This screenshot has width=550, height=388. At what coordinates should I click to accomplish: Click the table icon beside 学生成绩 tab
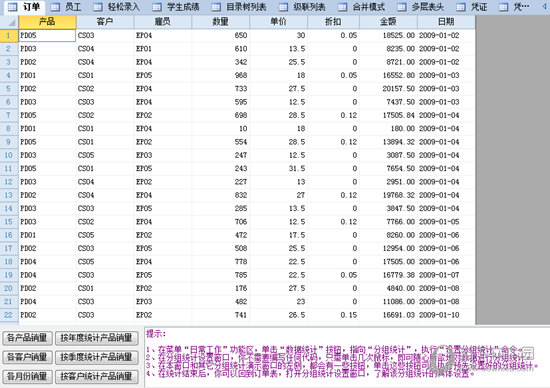point(157,7)
